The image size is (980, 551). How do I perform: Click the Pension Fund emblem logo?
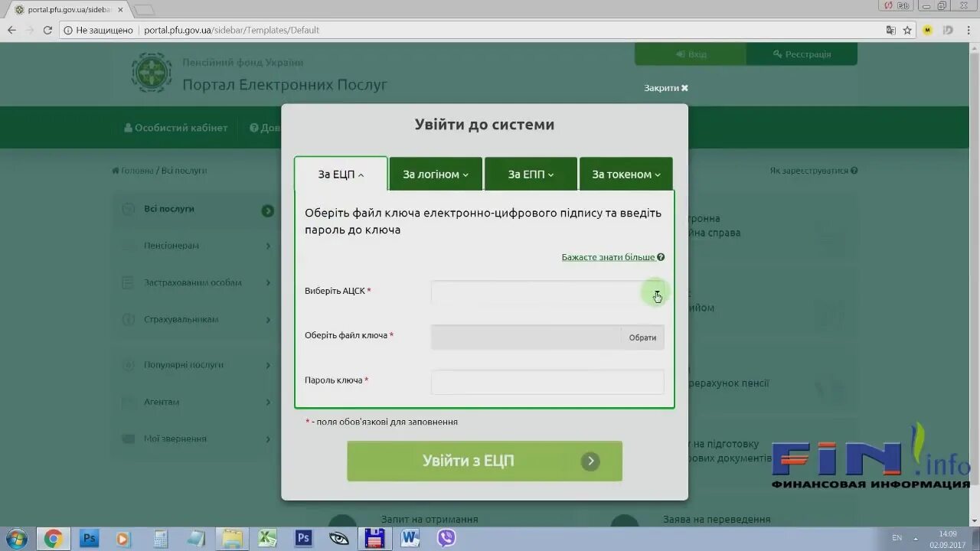tap(151, 73)
